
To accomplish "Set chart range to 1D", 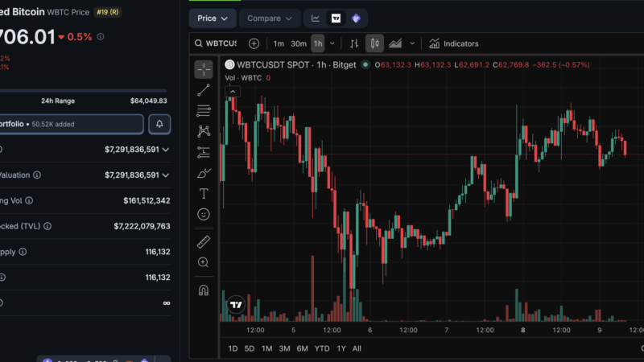I will point(233,348).
